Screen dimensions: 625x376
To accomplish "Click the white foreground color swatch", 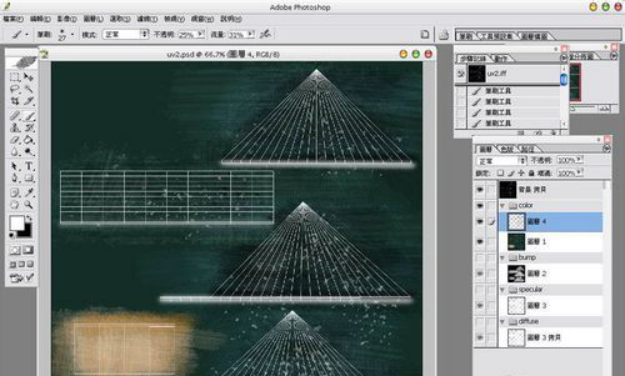I will click(x=17, y=223).
